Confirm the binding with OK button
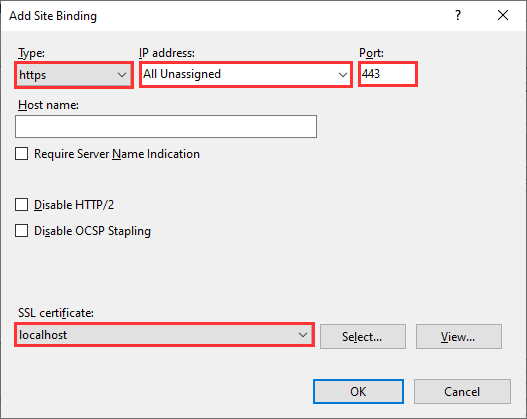 tap(358, 391)
